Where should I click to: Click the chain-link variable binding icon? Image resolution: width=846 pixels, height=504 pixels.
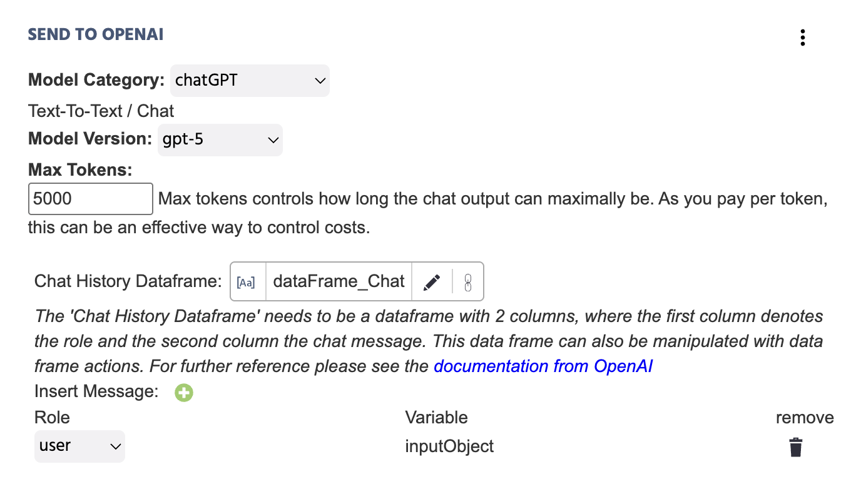point(466,281)
